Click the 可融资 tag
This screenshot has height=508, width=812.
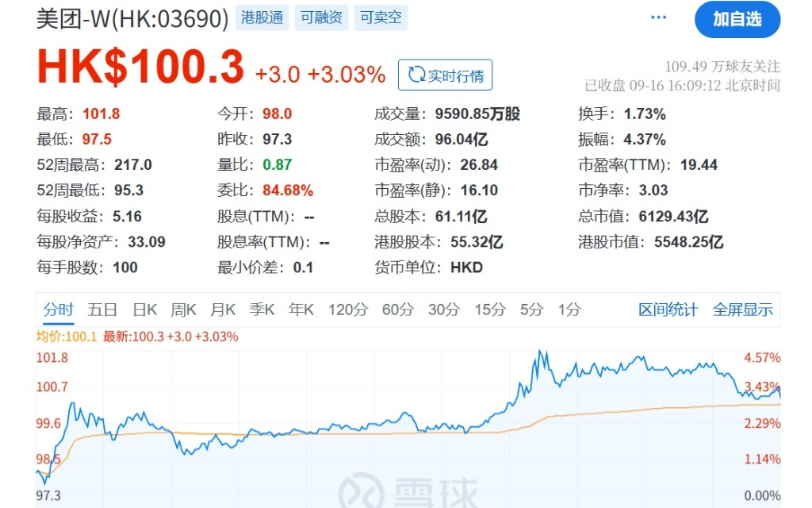[322, 17]
